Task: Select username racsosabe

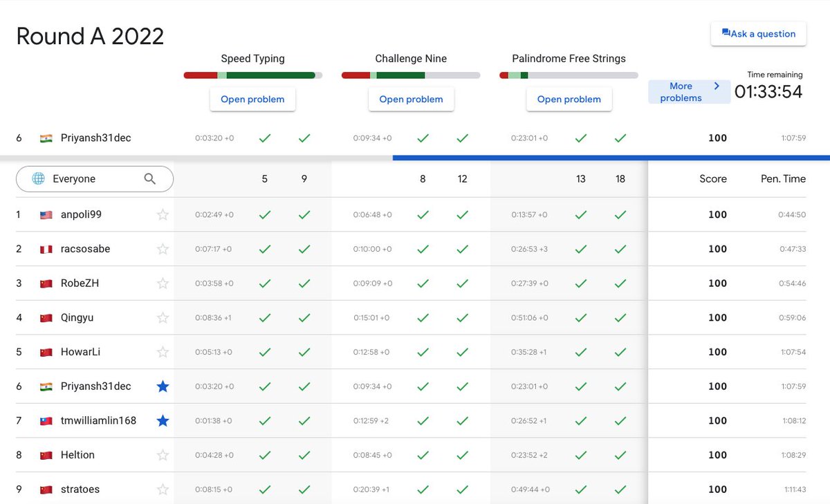Action: pos(85,249)
